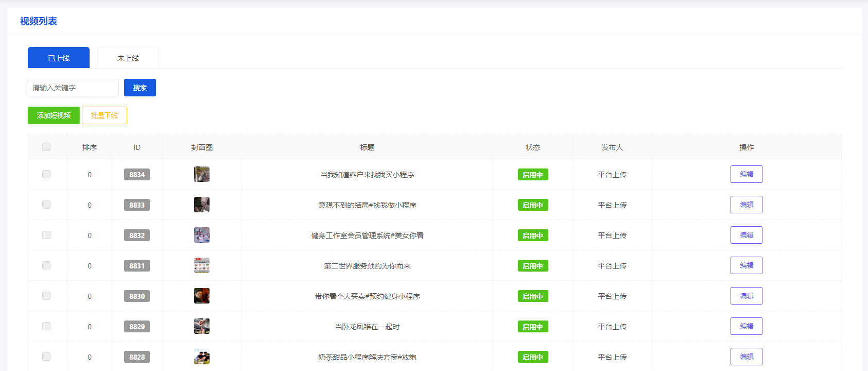This screenshot has height=371, width=868.
Task: Open the cover image for video 8831
Action: tap(201, 265)
